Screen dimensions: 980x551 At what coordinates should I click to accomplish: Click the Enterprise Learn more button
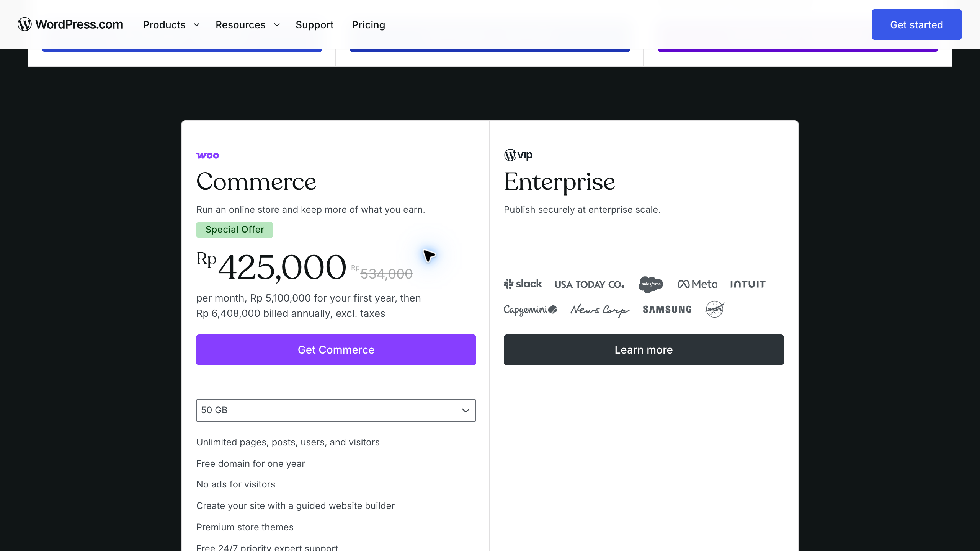point(644,350)
